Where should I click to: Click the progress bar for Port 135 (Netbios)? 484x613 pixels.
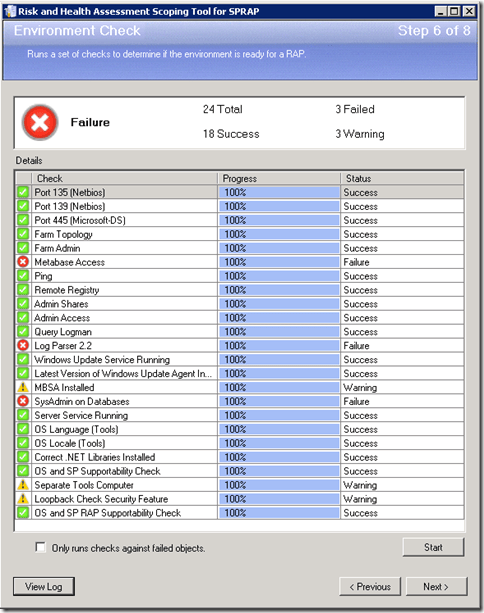pos(279,192)
